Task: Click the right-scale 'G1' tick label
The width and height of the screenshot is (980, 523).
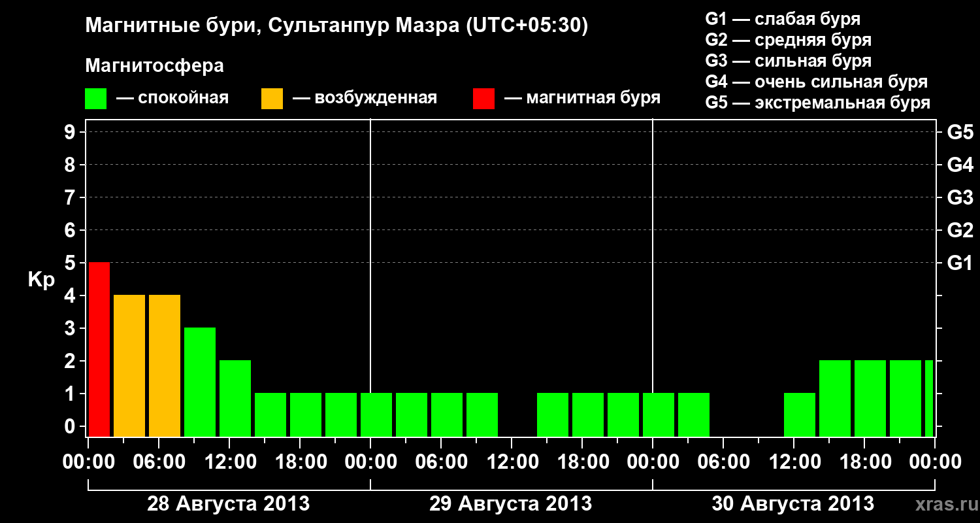Action: point(960,263)
